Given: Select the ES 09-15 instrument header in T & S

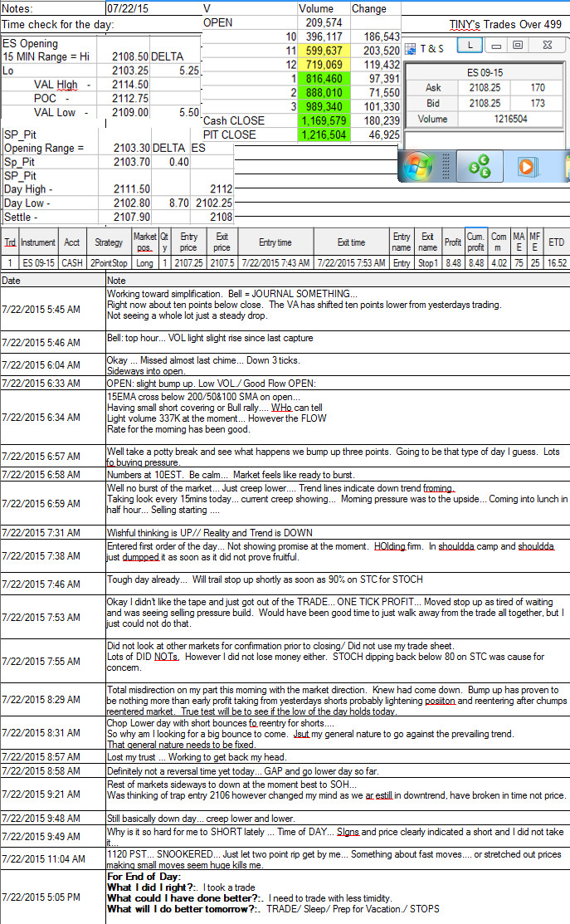Looking at the screenshot, I should tap(485, 72).
